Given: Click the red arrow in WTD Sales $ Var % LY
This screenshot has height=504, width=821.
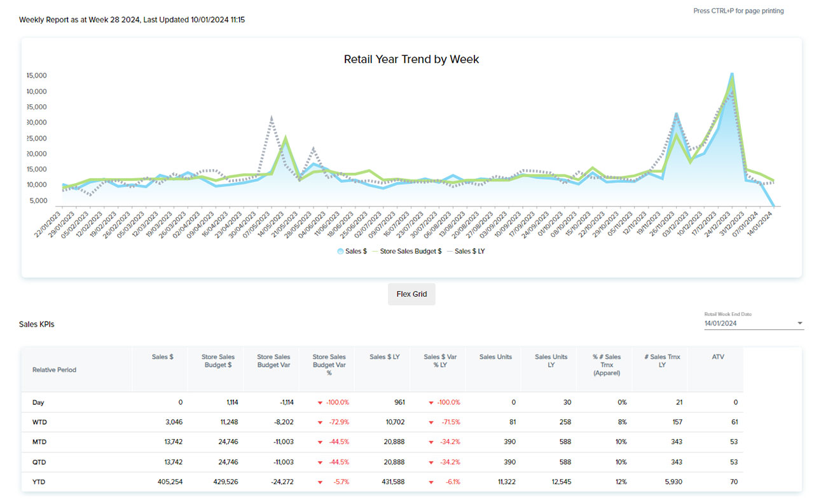Looking at the screenshot, I should point(431,423).
